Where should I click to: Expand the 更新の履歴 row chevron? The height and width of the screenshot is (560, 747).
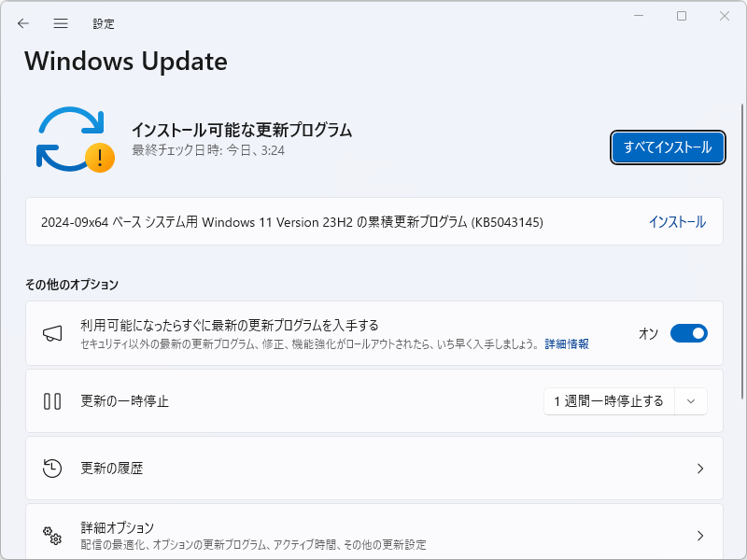[700, 468]
